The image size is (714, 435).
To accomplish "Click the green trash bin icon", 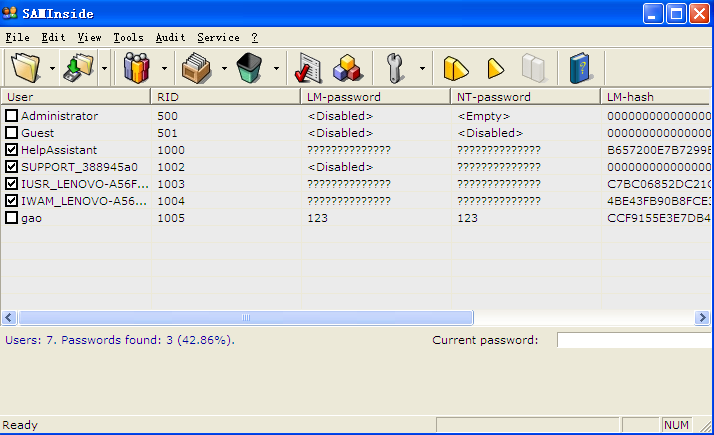I will [x=250, y=68].
